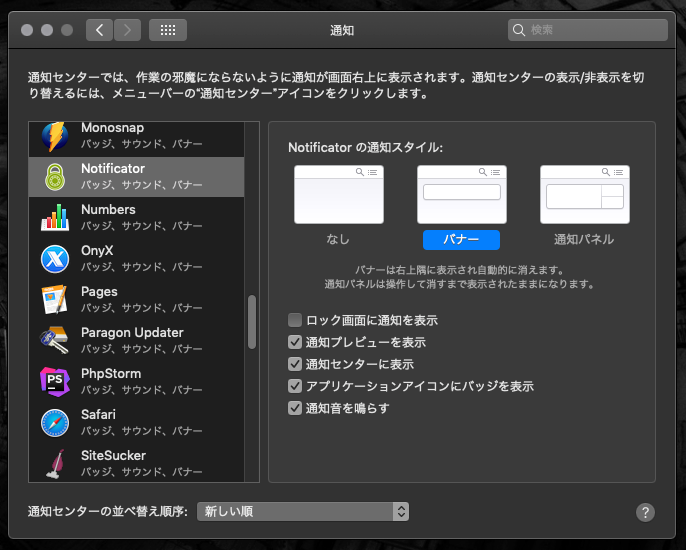
Task: Select SiteSucker app name in list
Action: tap(113, 455)
